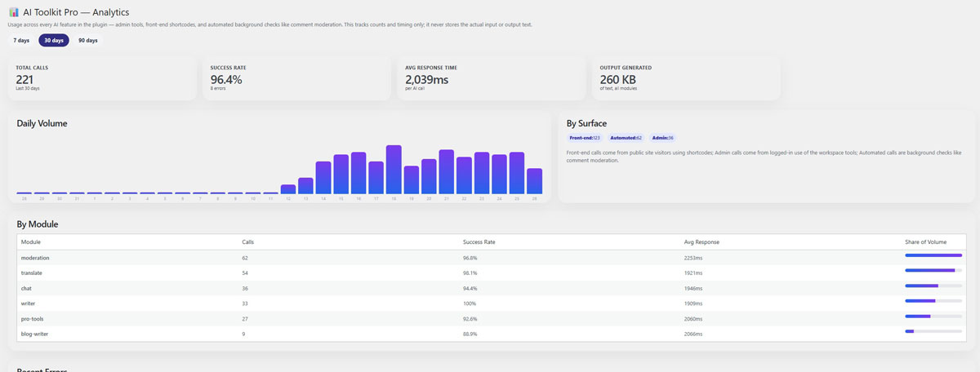Click the blog-writer share of volume bar
The height and width of the screenshot is (372, 980).
coord(933,331)
